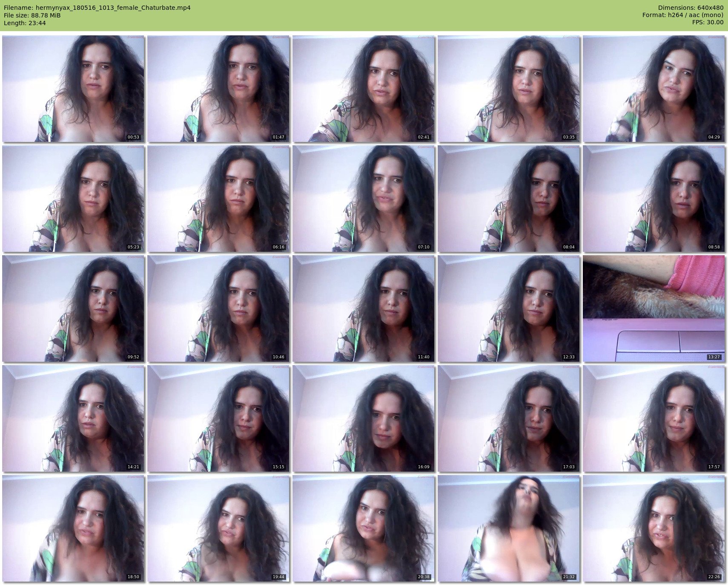The image size is (728, 585).
Task: Click the filename text in the header
Action: point(97,8)
